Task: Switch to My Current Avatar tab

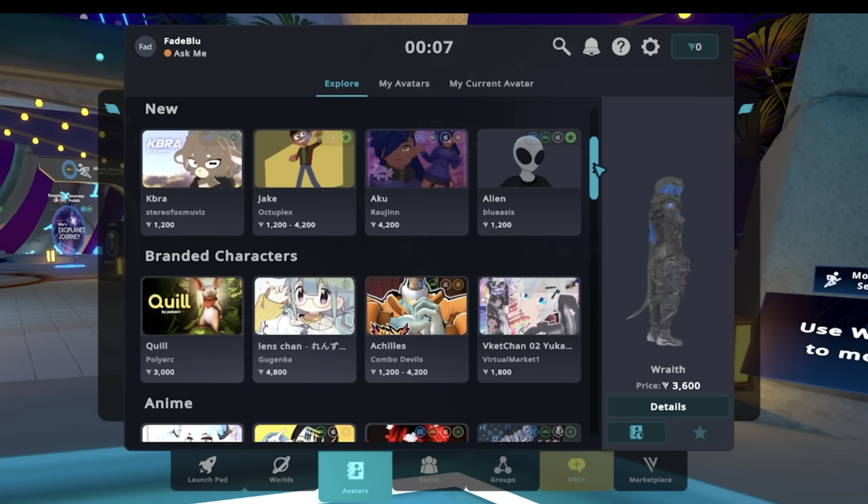Action: click(491, 84)
